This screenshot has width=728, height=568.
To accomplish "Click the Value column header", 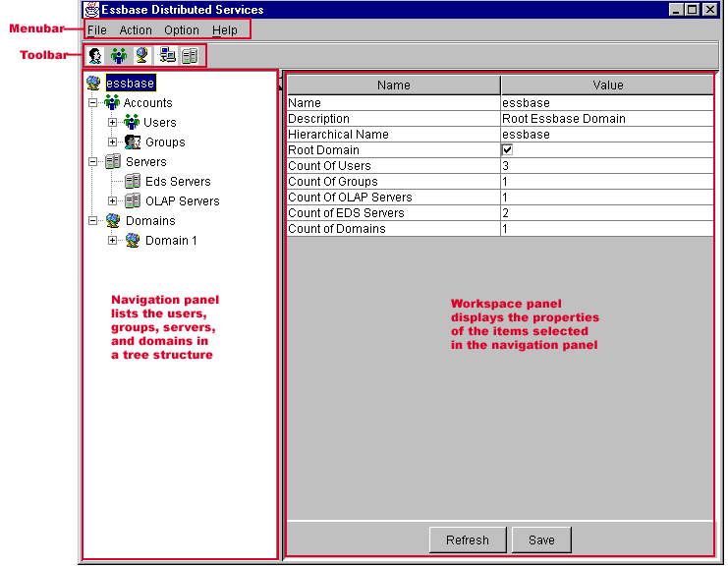I will [x=607, y=85].
